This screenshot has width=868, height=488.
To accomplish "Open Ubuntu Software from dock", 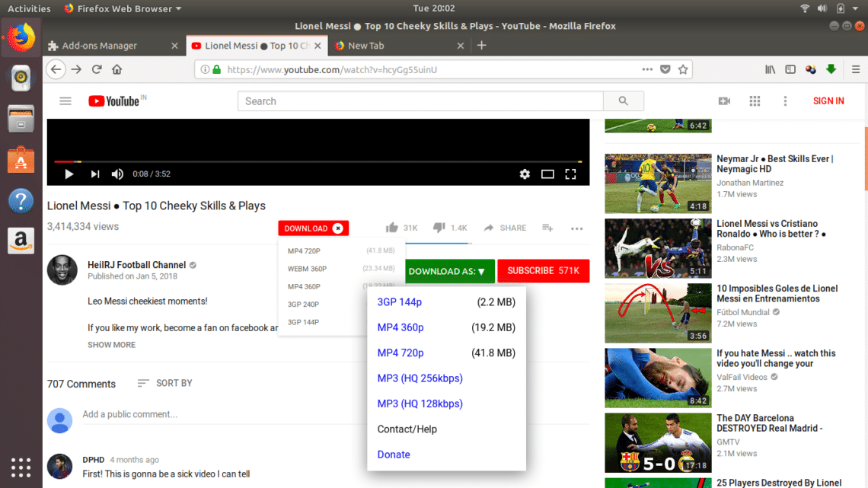I will pos(21,160).
